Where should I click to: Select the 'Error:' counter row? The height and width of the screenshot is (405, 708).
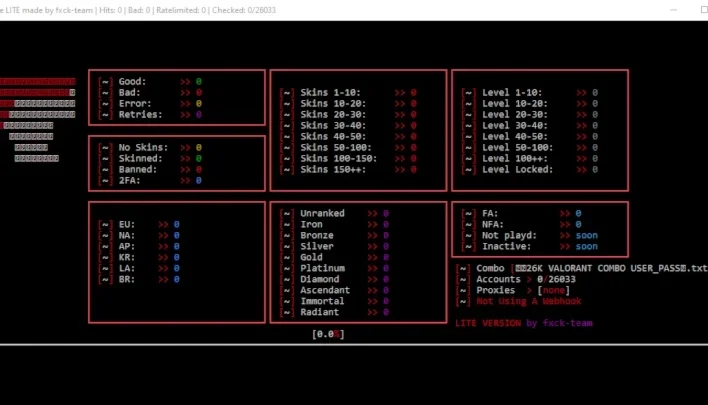click(150, 103)
